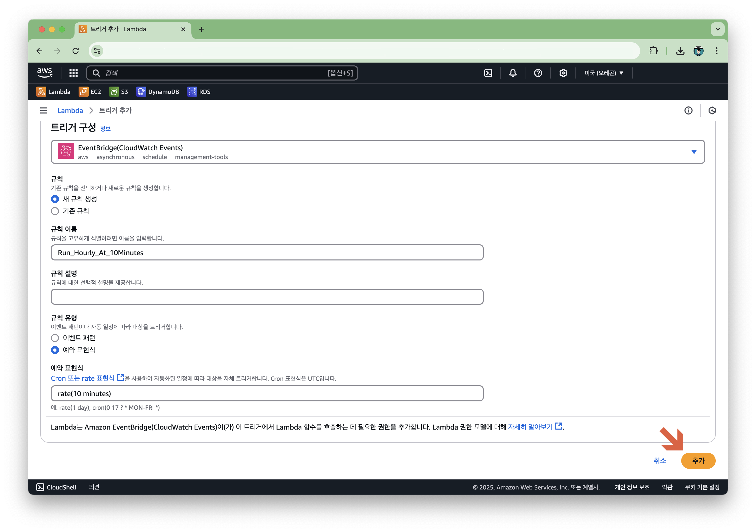Open RDS favorite shortcut

[199, 92]
